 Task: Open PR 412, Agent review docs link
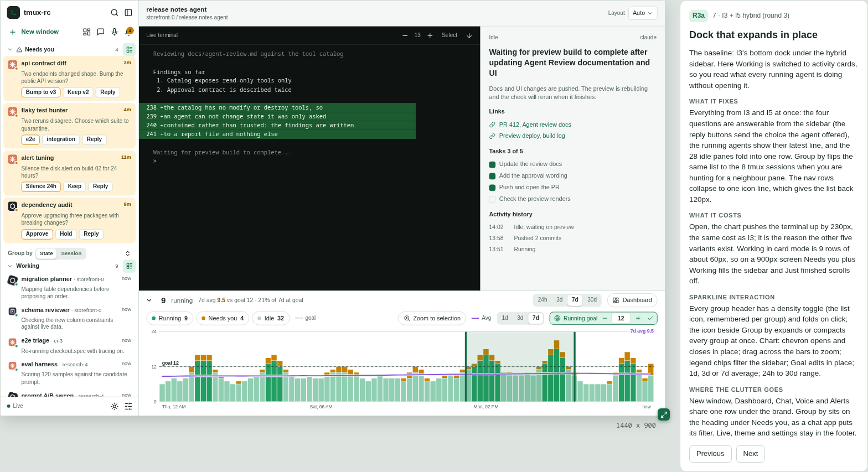click(x=535, y=125)
